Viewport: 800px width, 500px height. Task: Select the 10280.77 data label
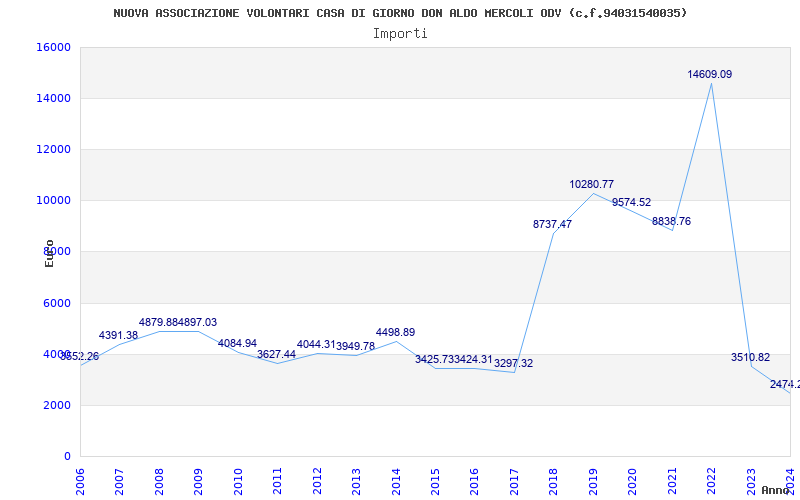(x=591, y=184)
